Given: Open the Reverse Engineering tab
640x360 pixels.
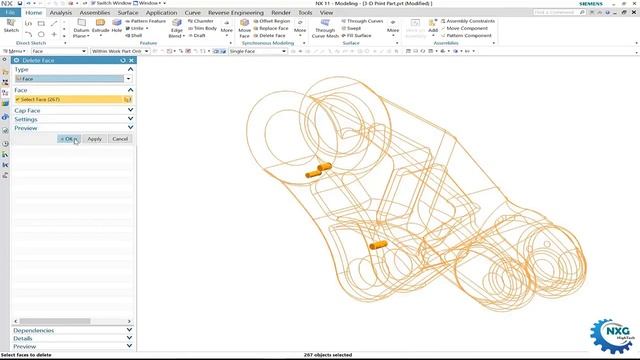Looking at the screenshot, I should tap(236, 13).
